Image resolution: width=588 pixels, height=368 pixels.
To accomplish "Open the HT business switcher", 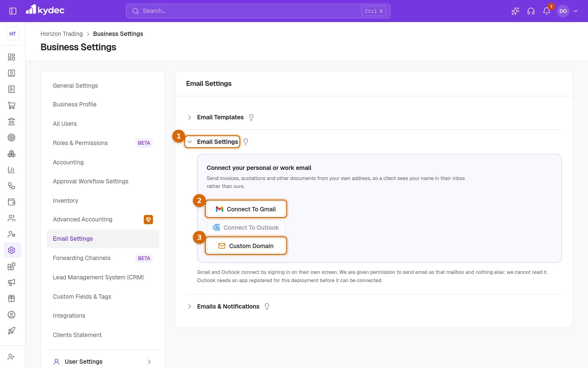I will pos(13,34).
